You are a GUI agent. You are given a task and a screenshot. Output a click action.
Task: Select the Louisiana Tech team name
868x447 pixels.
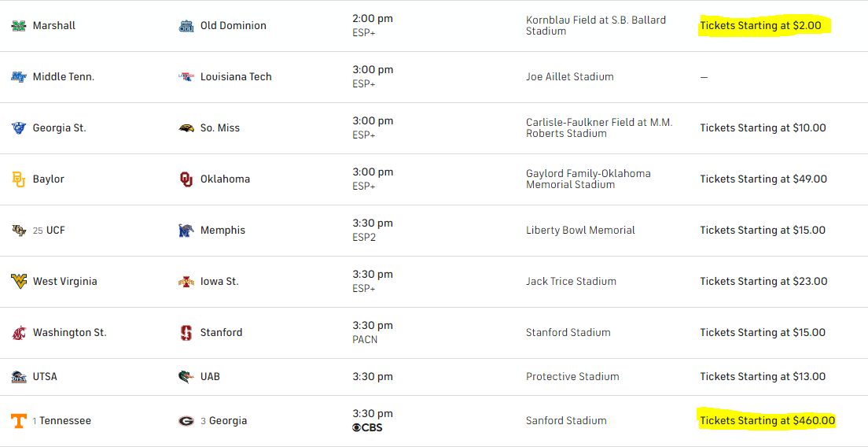tap(236, 77)
